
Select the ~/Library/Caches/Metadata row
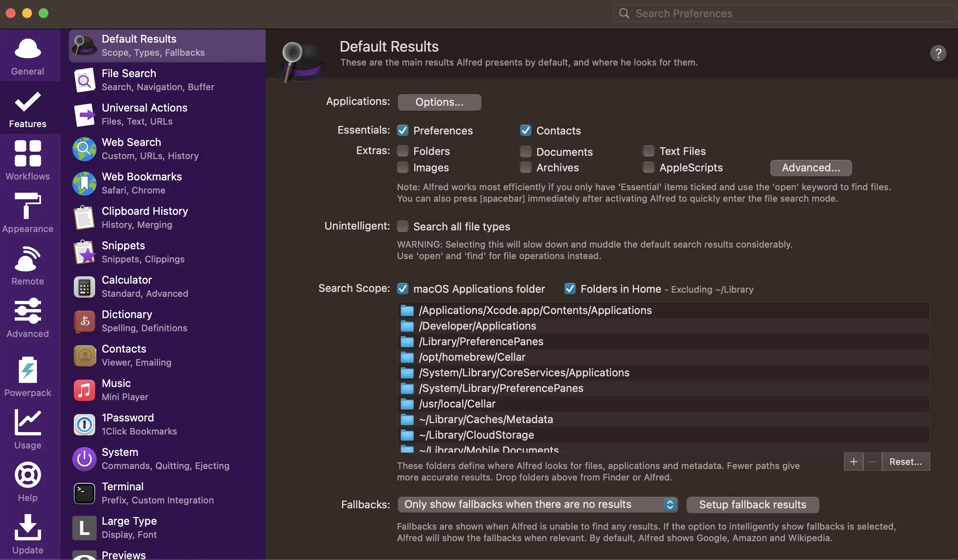point(663,419)
